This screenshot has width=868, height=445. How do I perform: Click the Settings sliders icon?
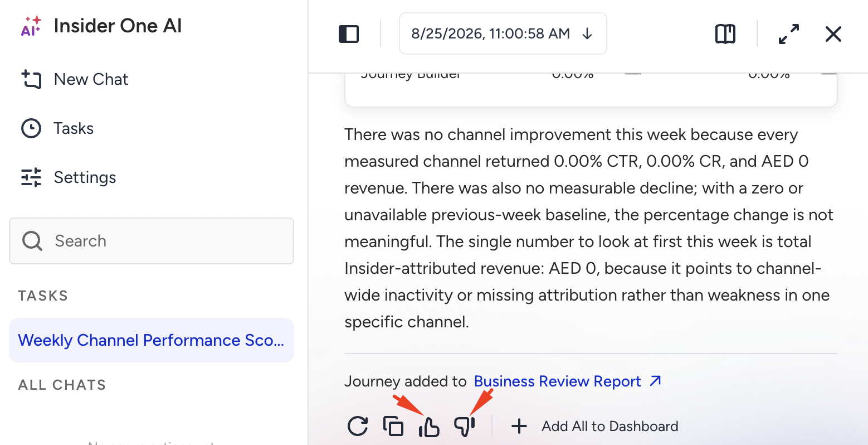(31, 177)
